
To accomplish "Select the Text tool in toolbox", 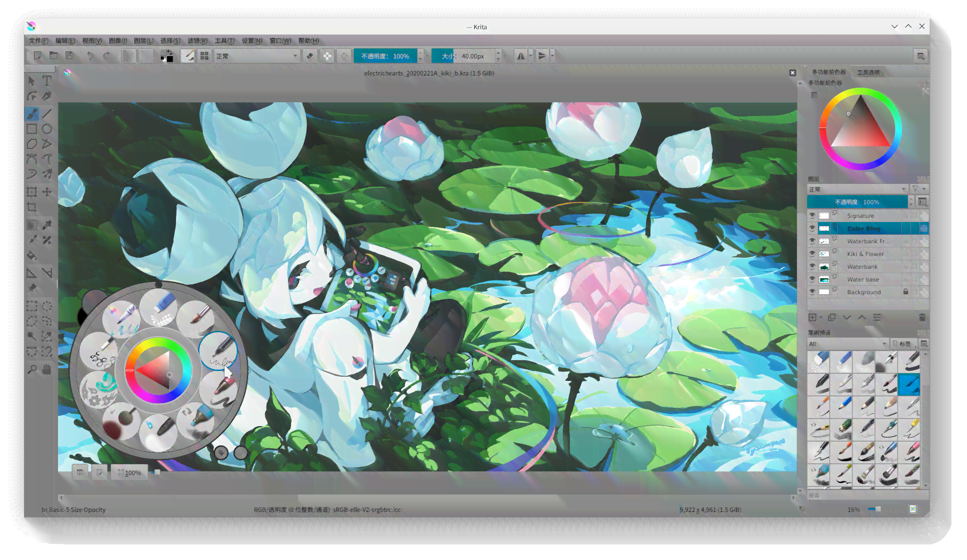I will point(47,81).
